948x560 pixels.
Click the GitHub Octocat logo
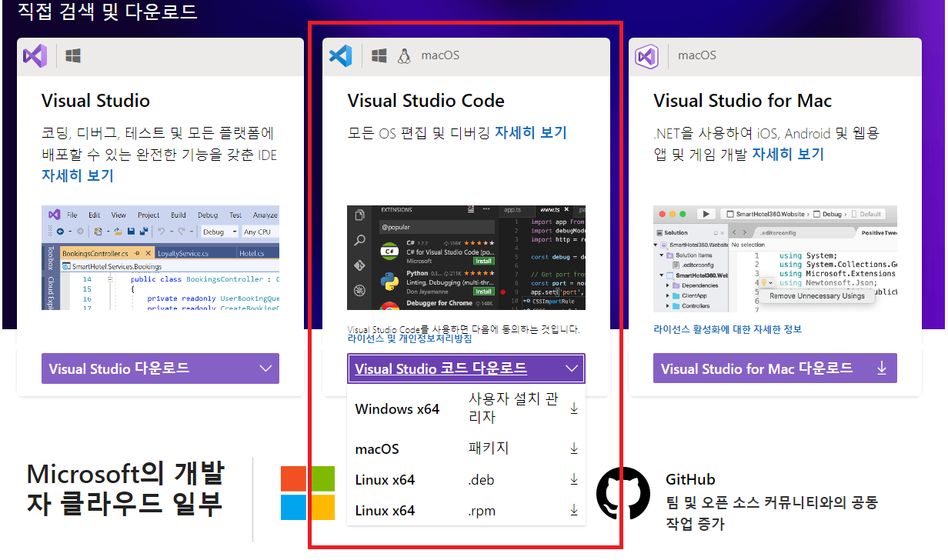[x=623, y=494]
